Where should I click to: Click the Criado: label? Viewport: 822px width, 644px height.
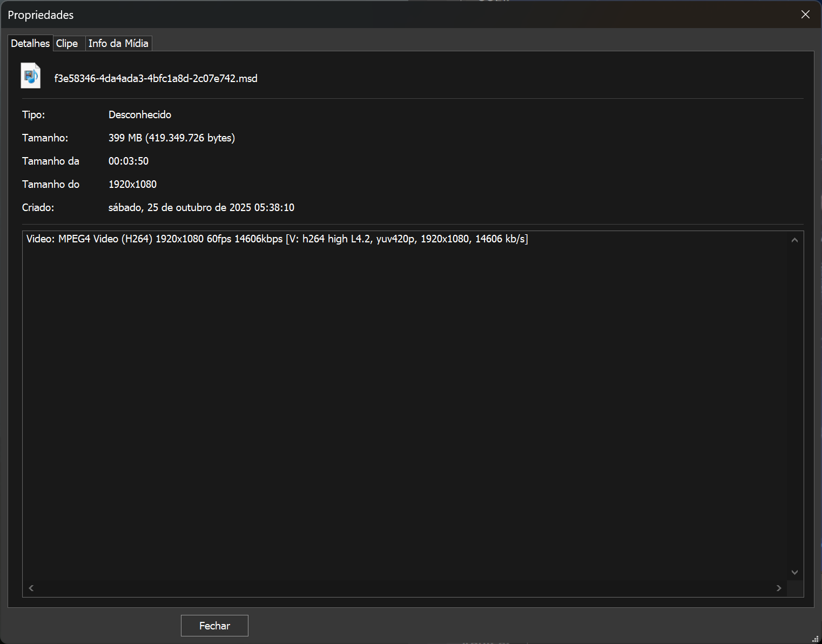pyautogui.click(x=38, y=207)
